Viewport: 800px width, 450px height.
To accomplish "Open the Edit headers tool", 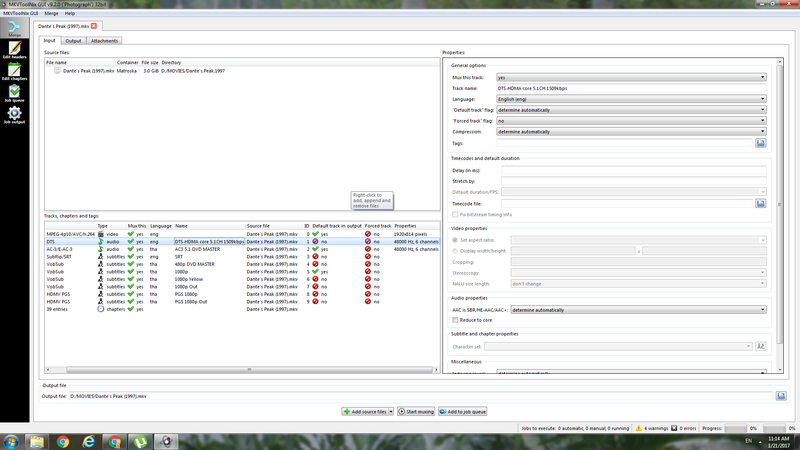I will (x=14, y=49).
